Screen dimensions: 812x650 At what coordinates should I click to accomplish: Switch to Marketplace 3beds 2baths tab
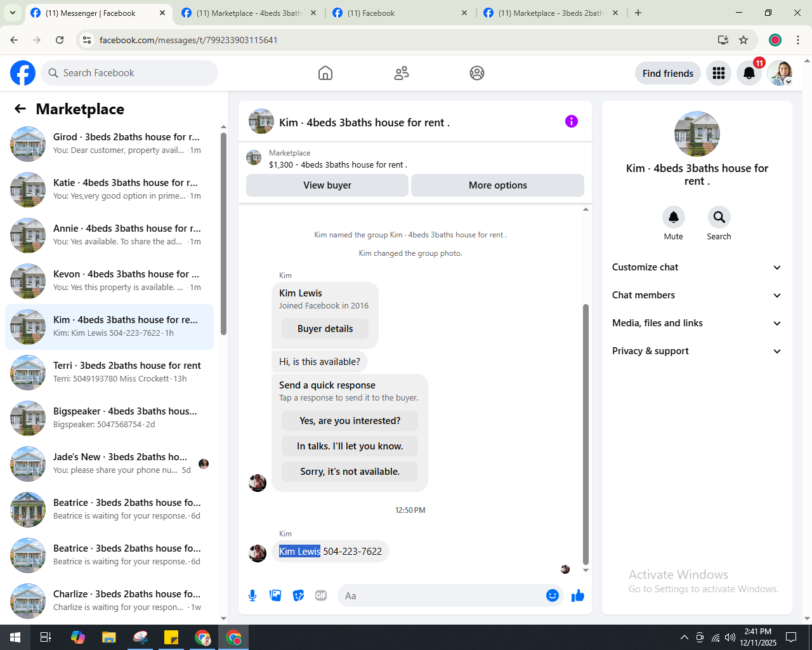click(551, 13)
